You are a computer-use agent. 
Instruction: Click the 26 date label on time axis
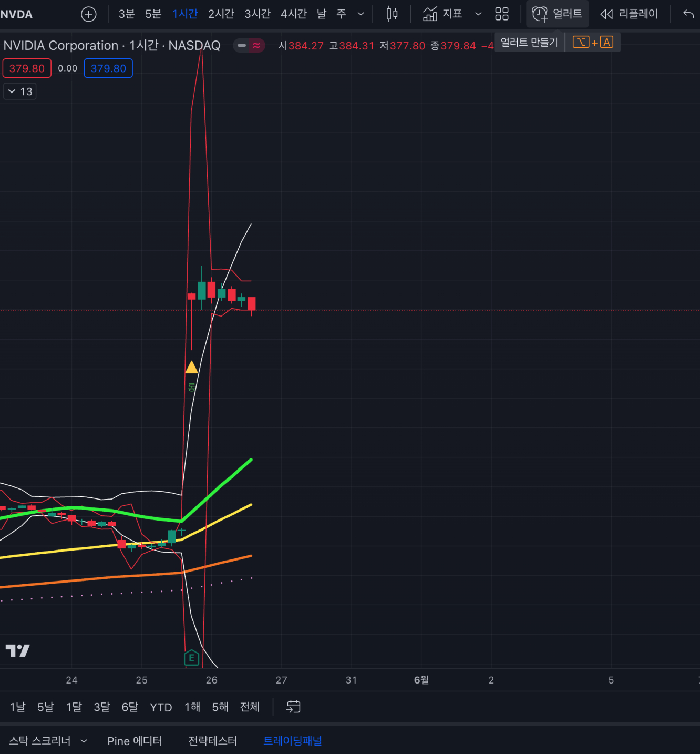pos(212,680)
